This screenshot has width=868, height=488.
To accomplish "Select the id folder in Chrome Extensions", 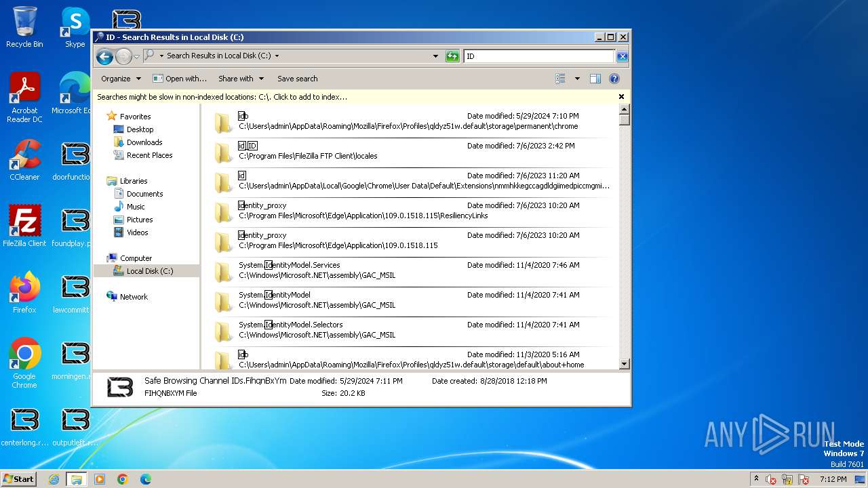I will coord(410,181).
